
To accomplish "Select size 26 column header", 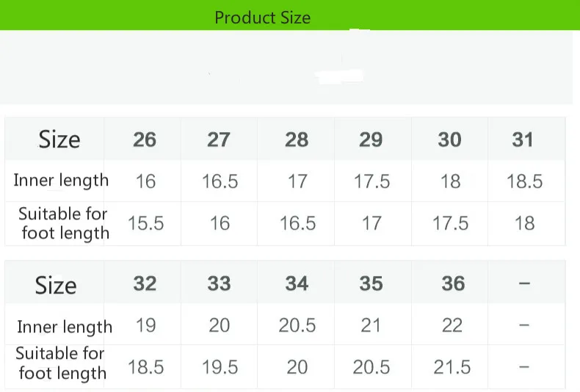I will [145, 139].
